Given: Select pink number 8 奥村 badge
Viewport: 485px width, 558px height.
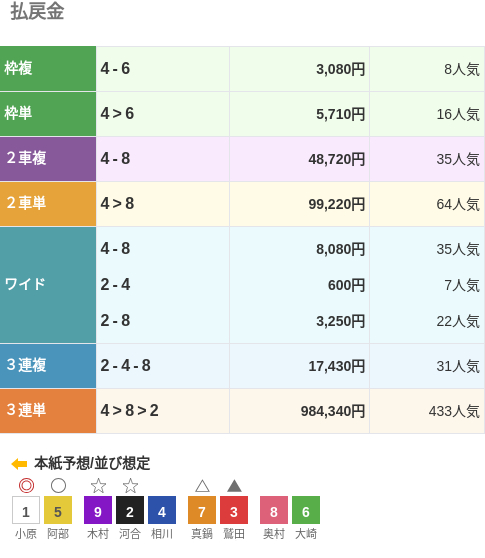Looking at the screenshot, I should (274, 510).
